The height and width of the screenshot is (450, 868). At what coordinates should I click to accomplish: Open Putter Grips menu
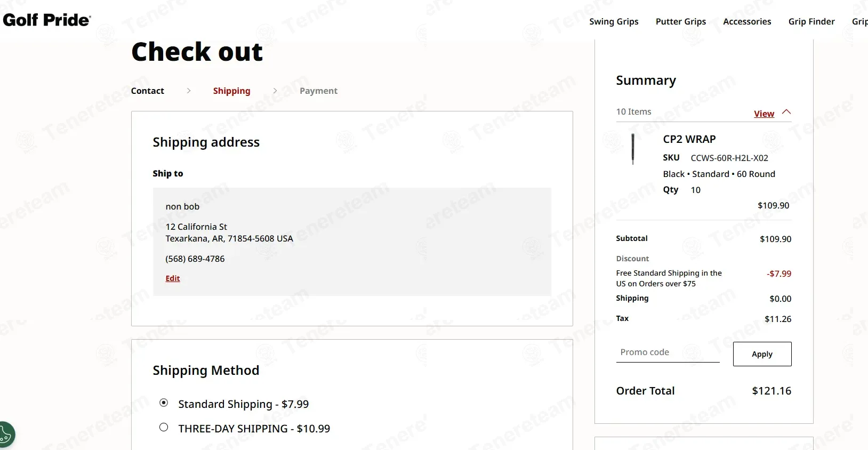point(681,21)
